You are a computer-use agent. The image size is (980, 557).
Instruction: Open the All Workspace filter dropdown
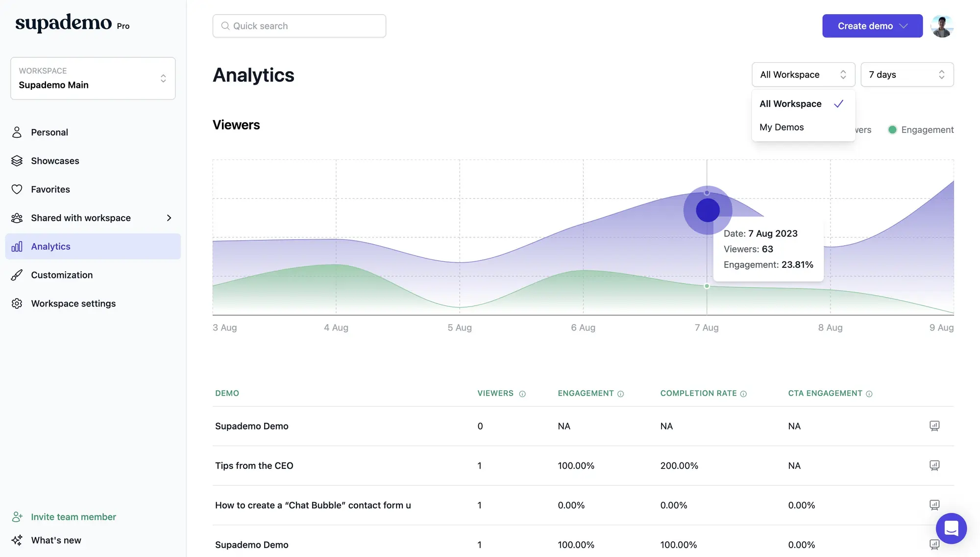[x=803, y=75]
